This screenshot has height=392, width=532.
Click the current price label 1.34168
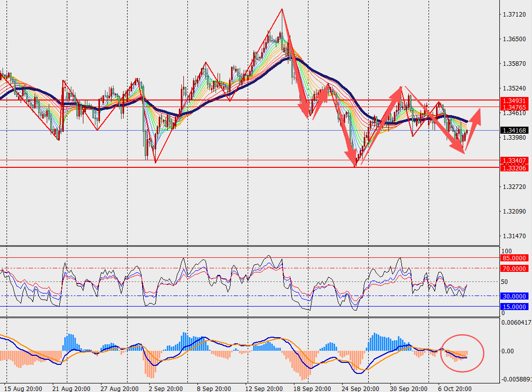click(514, 131)
